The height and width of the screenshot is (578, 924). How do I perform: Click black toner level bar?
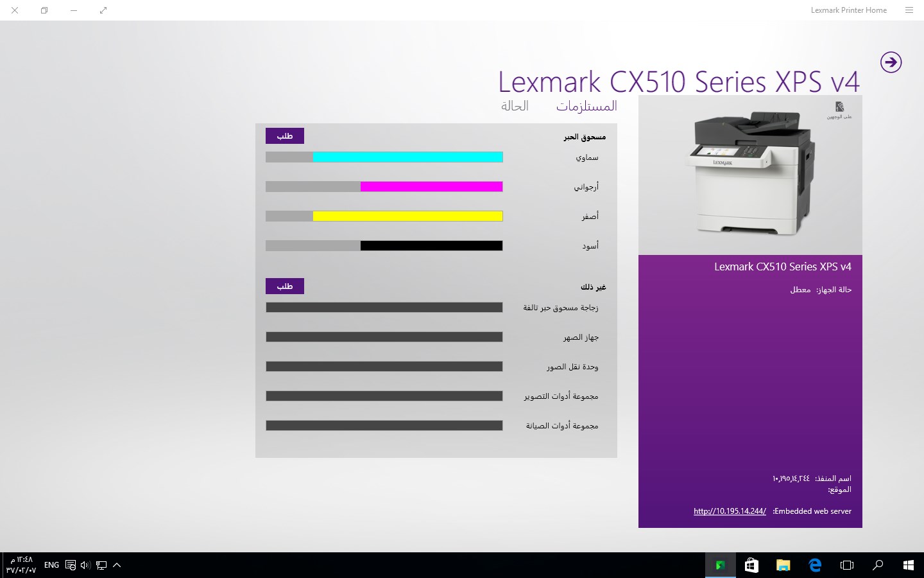coord(384,245)
